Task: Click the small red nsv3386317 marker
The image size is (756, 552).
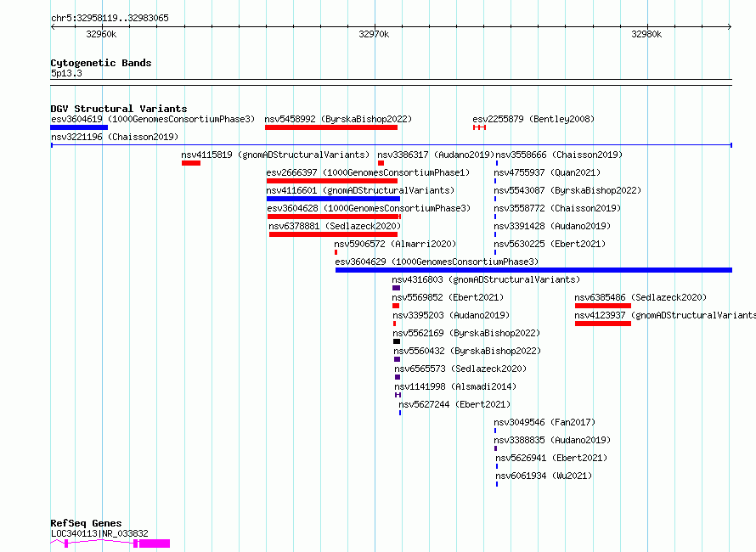Action: click(x=381, y=163)
